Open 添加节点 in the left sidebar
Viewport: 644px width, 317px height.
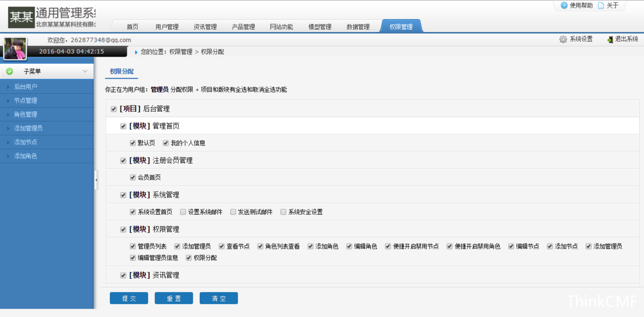point(47,142)
